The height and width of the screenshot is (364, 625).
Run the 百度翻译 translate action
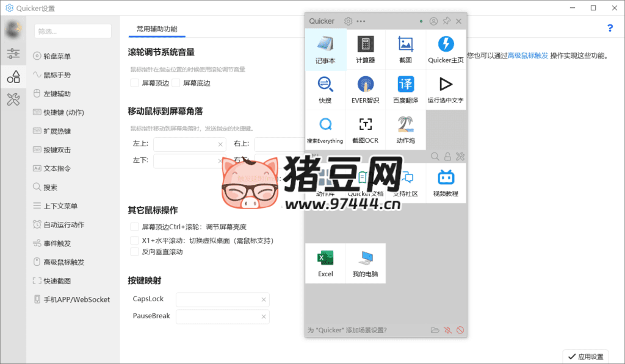coord(405,89)
